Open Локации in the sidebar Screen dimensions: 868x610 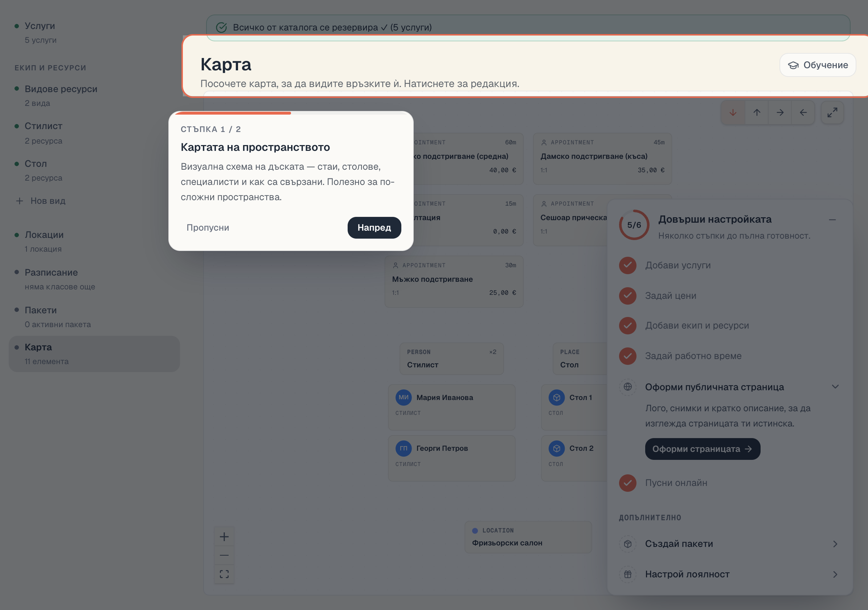coord(94,242)
